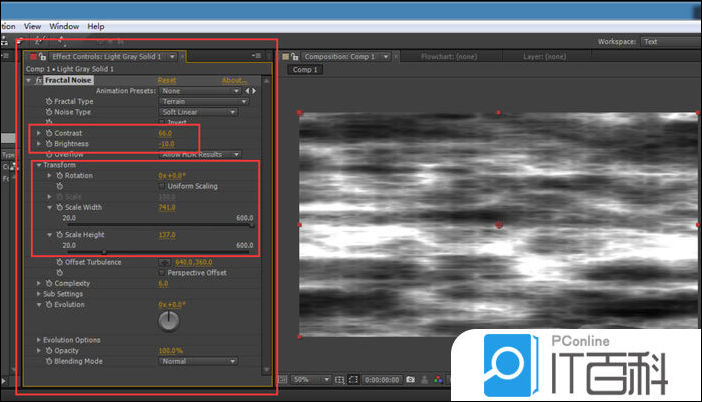Expand the Complexity property

point(39,283)
